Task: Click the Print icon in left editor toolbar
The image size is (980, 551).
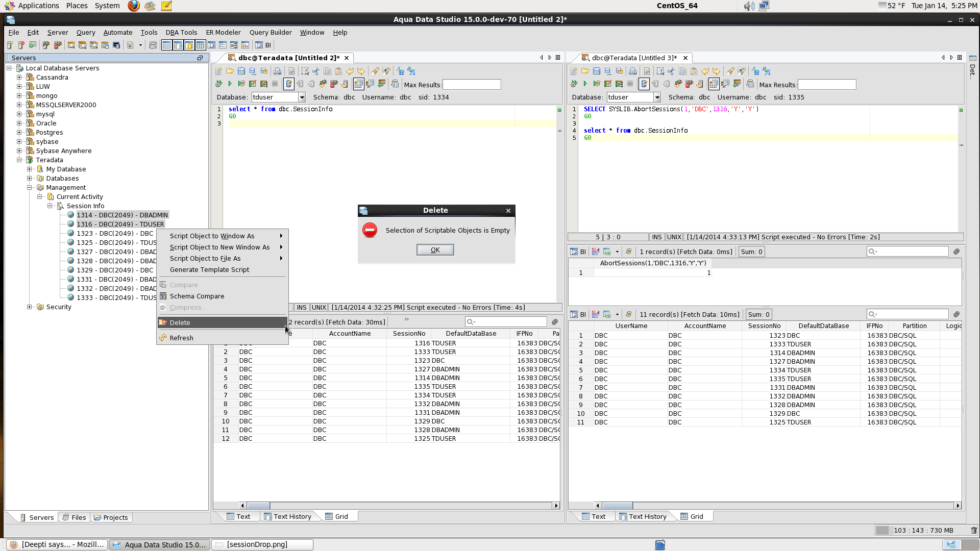Action: click(x=277, y=71)
